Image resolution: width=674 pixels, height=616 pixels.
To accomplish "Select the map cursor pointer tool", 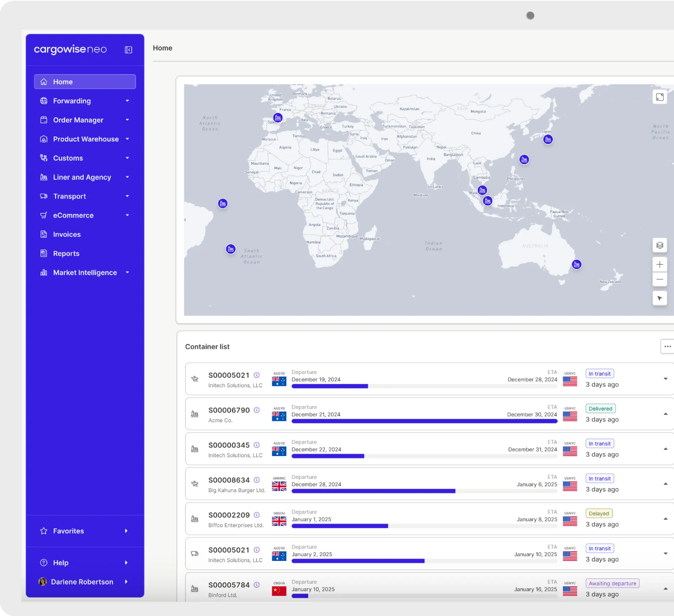I will (x=659, y=298).
